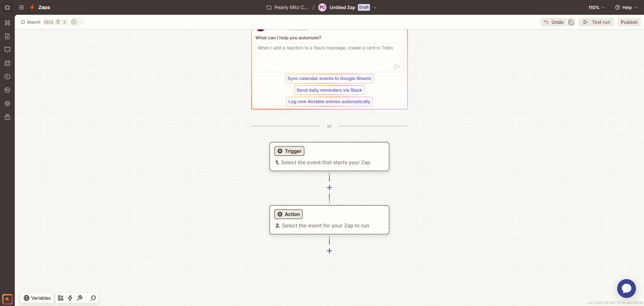Open the gear settings icon in sidebar
Viewport: 644px width, 306px height.
[x=7, y=103]
